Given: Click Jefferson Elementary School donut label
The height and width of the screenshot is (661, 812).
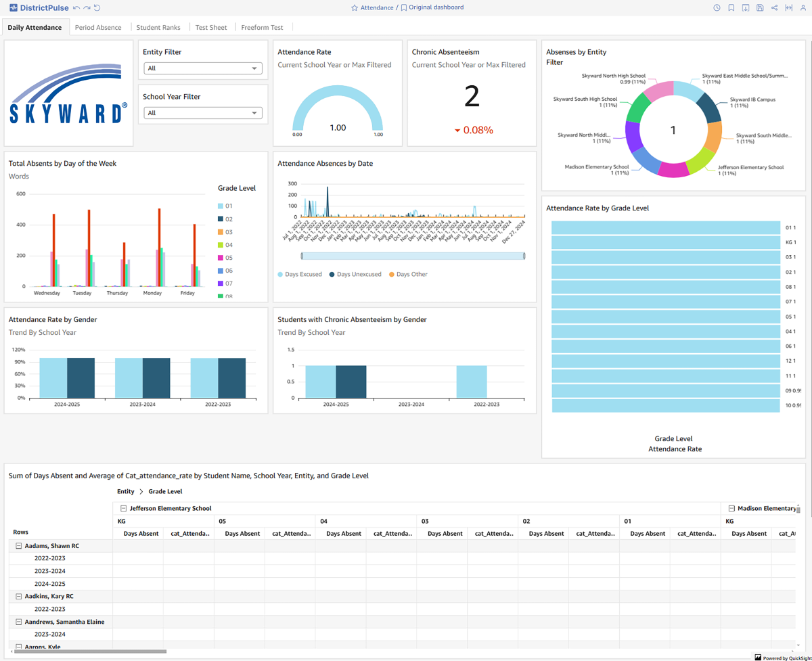Looking at the screenshot, I should [750, 170].
